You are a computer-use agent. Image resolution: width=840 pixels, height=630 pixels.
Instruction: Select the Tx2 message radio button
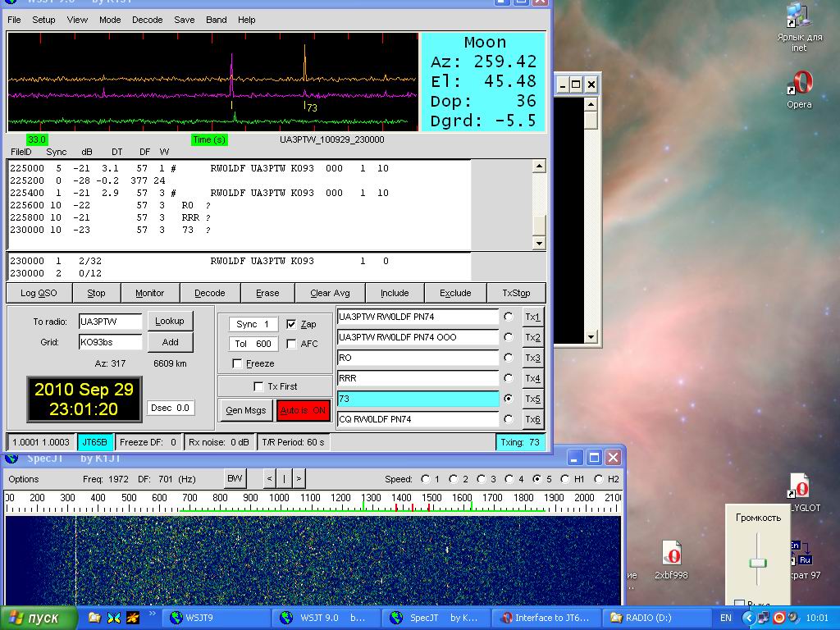(509, 337)
